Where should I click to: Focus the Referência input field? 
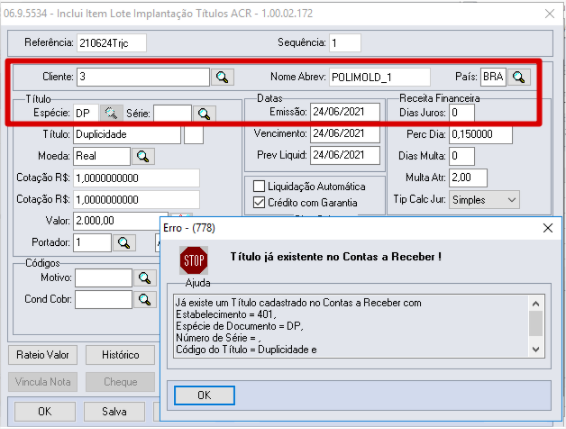(x=112, y=43)
